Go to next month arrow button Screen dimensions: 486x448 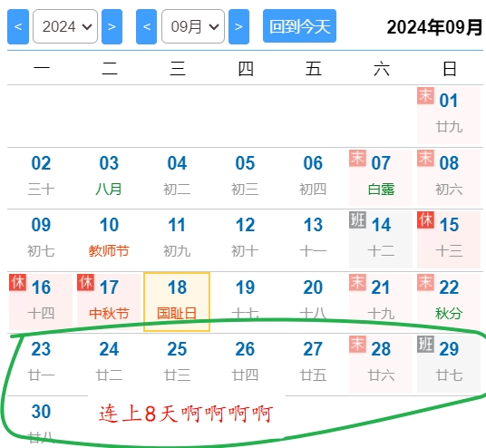click(238, 26)
